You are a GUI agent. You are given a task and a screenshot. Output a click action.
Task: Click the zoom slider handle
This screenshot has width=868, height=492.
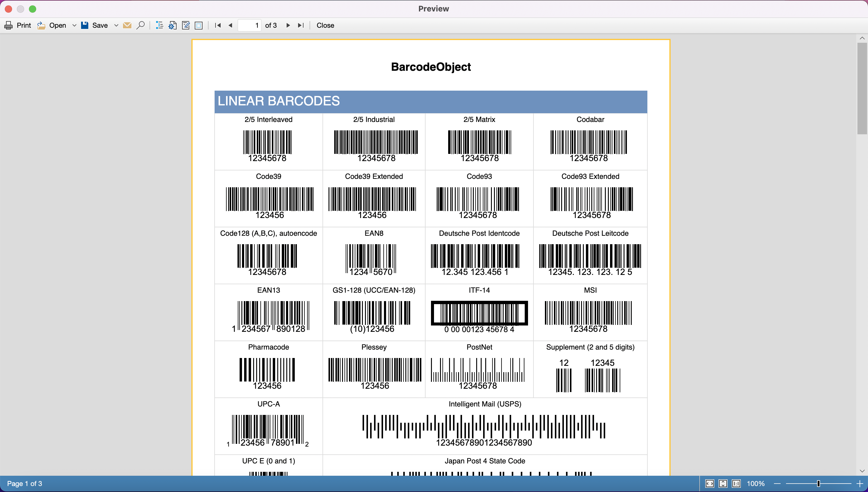coord(818,484)
